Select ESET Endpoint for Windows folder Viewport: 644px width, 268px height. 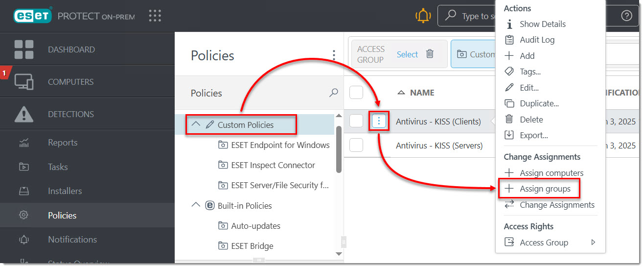[280, 145]
